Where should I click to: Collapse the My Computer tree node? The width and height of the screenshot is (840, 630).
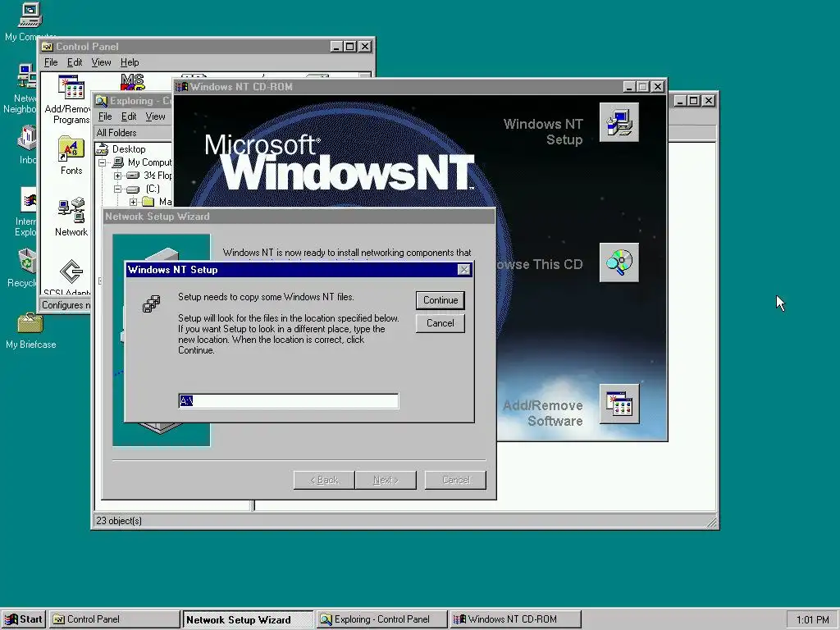[x=103, y=162]
